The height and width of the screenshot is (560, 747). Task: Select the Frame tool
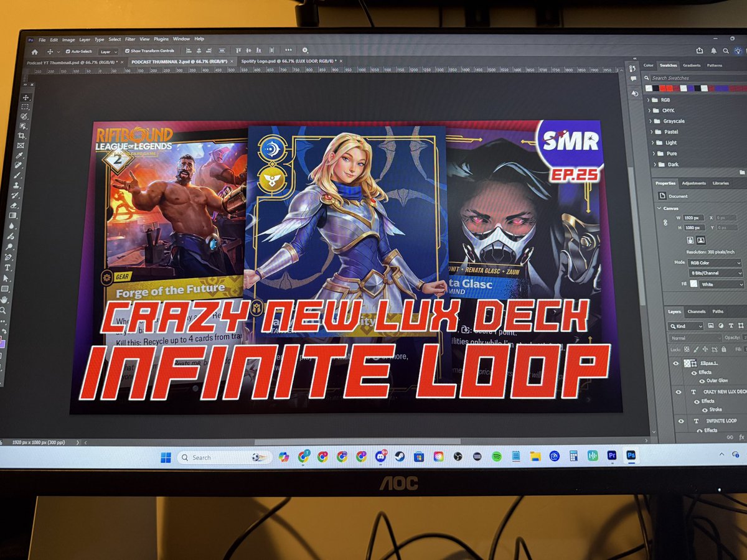coord(21,145)
